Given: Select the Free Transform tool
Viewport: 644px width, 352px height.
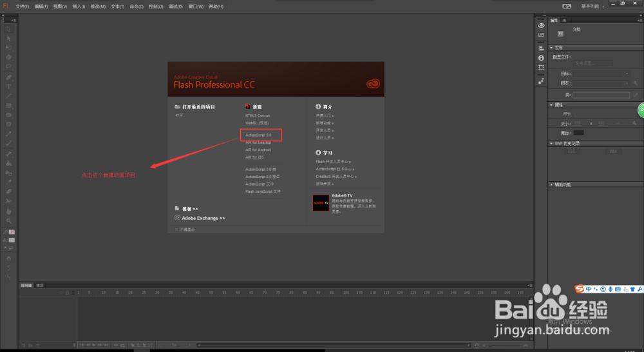Looking at the screenshot, I should [8, 48].
